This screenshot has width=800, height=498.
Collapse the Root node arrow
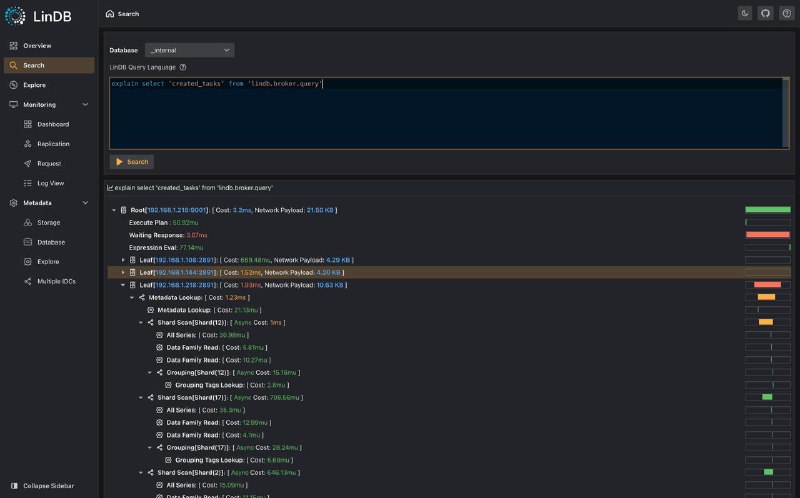(x=114, y=210)
